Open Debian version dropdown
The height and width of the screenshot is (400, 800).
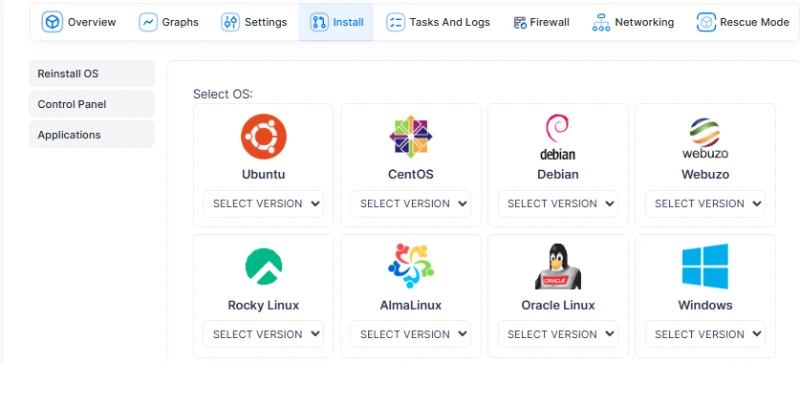(558, 204)
